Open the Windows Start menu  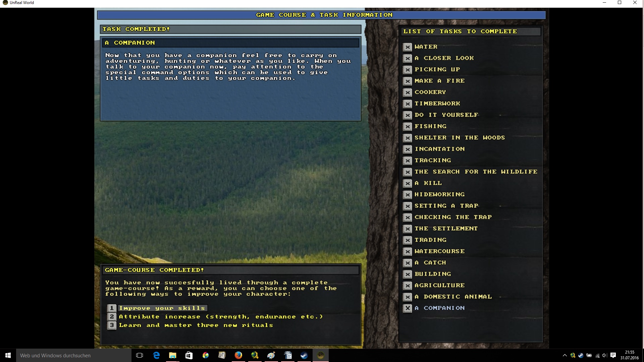8,355
